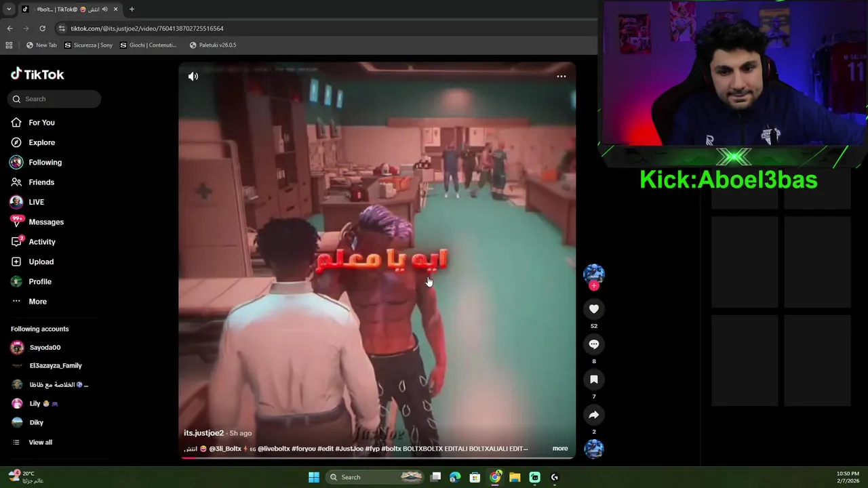Open comments using the speech bubble icon
The width and height of the screenshot is (868, 488).
(x=594, y=344)
